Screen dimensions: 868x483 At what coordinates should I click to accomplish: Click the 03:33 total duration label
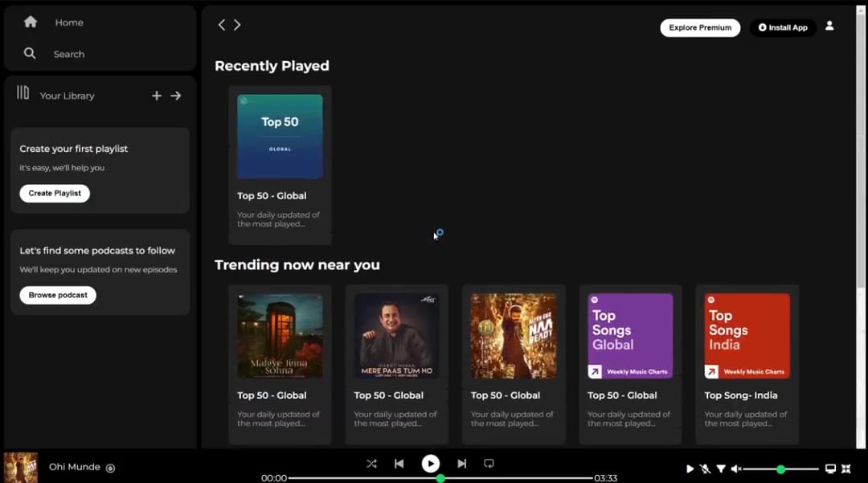(x=606, y=478)
